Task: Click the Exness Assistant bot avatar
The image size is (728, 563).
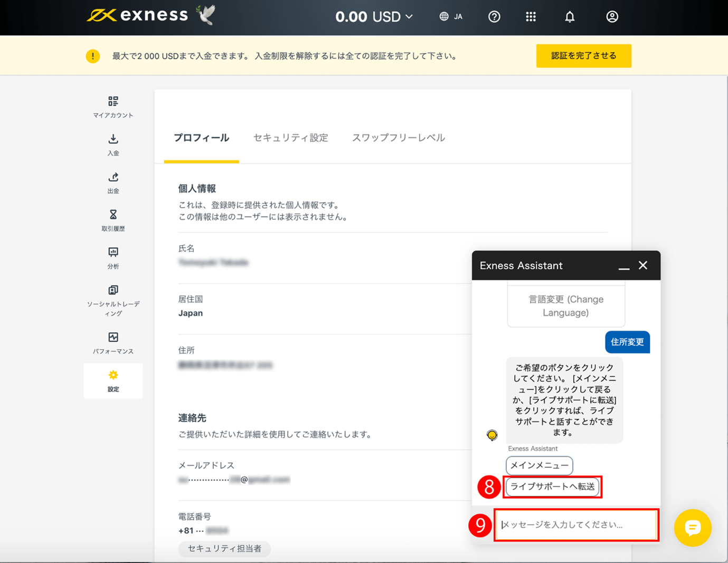Action: (x=492, y=435)
